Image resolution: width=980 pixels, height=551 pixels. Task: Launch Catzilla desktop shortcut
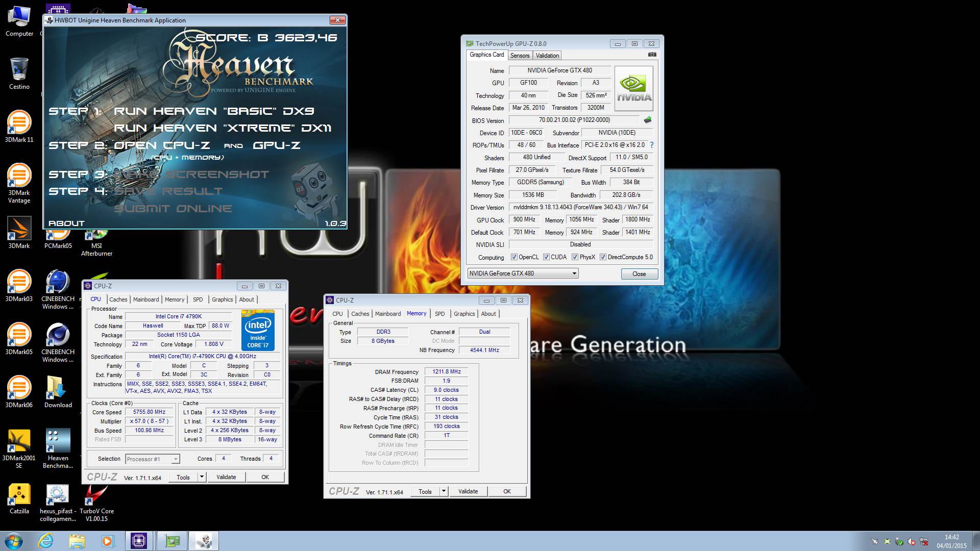pyautogui.click(x=19, y=498)
